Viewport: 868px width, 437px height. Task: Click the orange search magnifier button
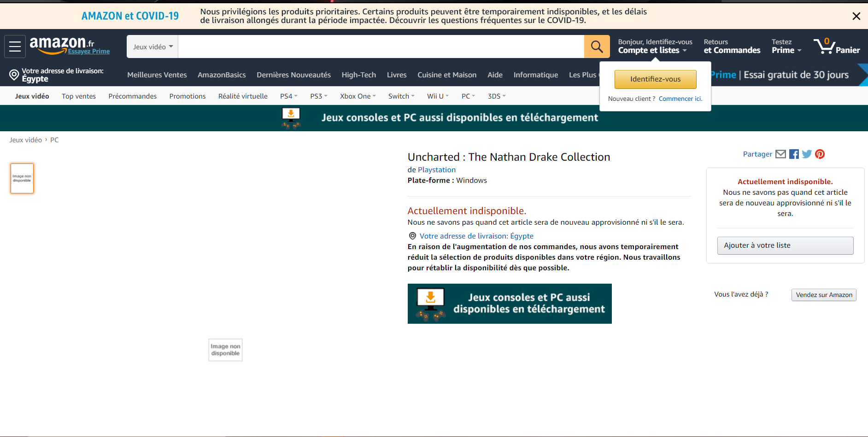pyautogui.click(x=597, y=47)
